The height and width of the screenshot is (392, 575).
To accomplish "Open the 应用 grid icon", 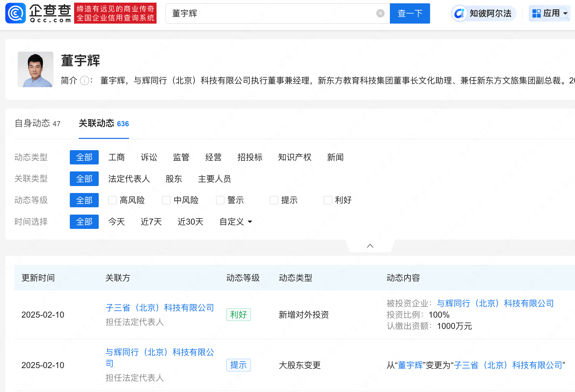I will click(536, 13).
